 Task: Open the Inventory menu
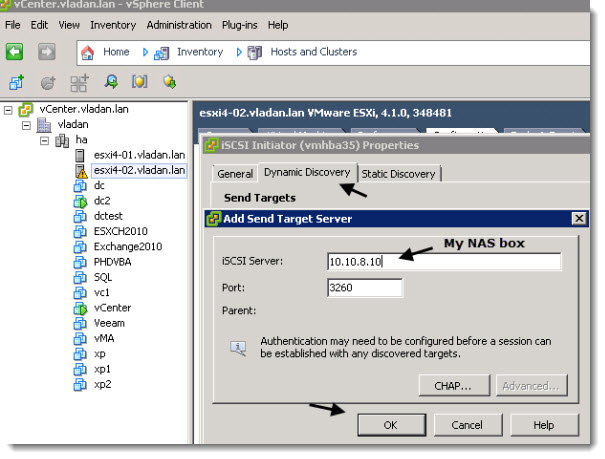113,25
